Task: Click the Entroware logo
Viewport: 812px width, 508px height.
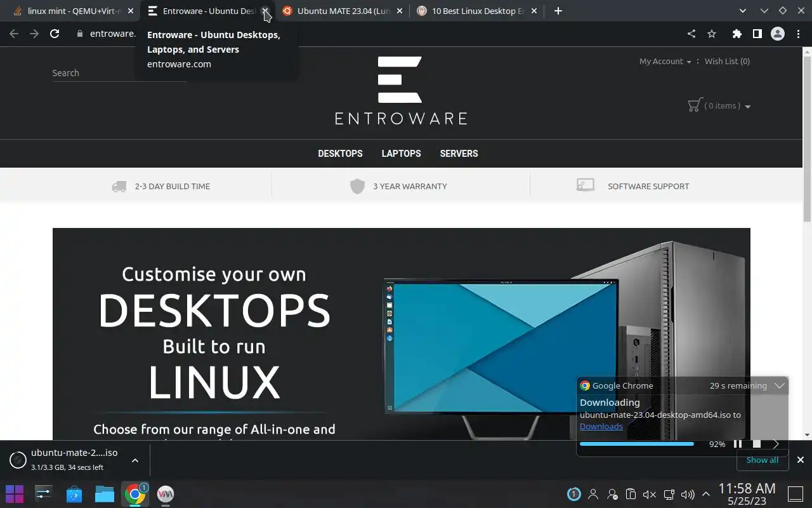Action: click(400, 90)
